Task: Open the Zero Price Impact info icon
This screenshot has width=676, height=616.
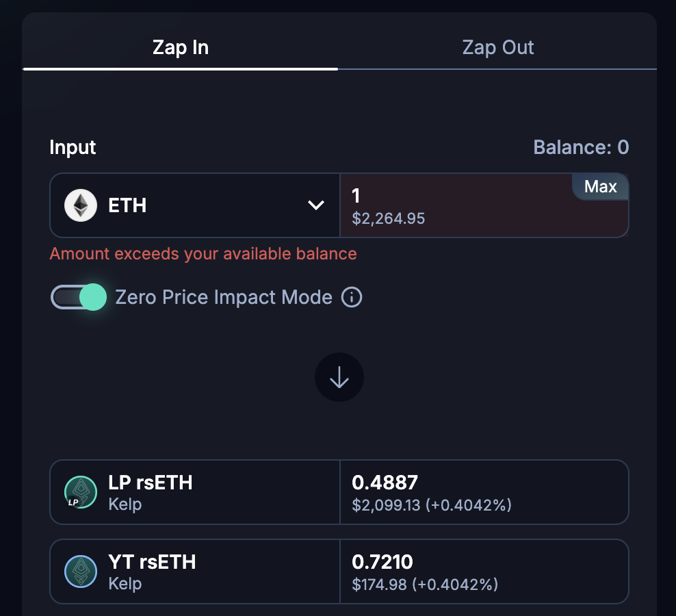Action: 352,297
